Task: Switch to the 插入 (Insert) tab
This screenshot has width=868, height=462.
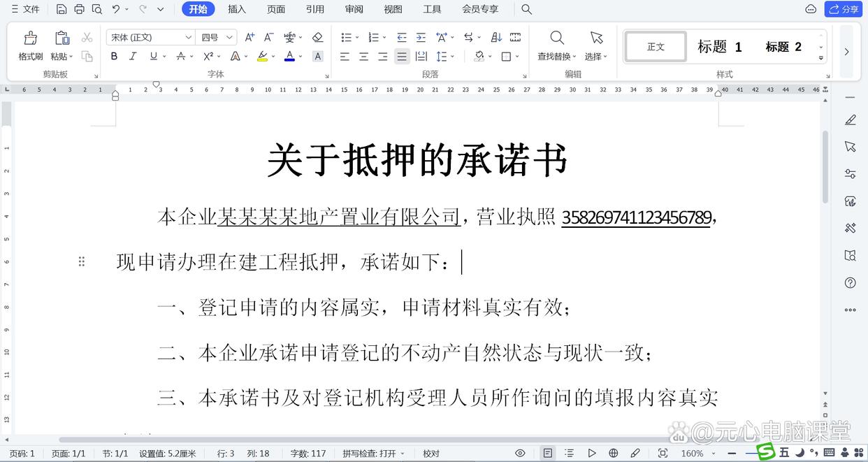Action: (x=237, y=9)
